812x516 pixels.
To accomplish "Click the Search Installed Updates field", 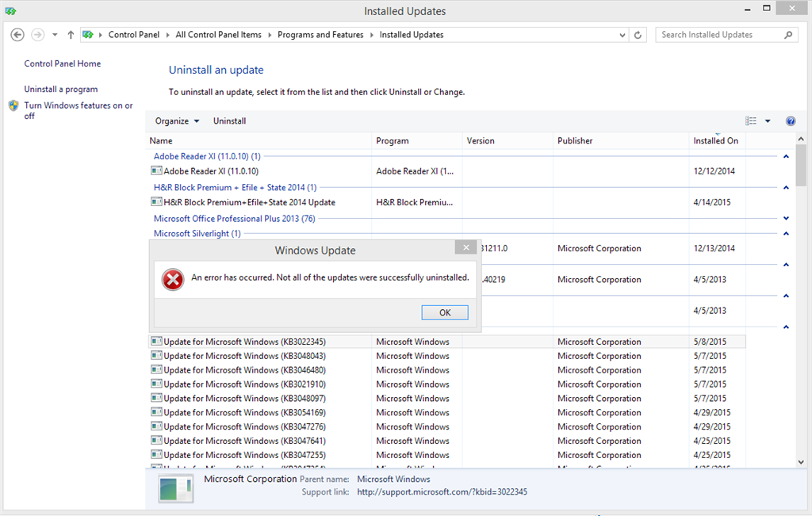I will point(720,35).
